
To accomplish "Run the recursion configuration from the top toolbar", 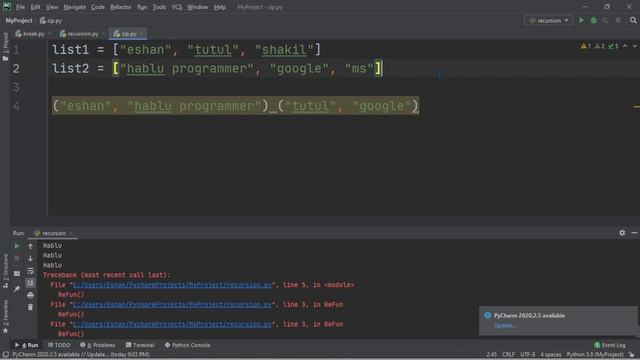I will (x=581, y=20).
